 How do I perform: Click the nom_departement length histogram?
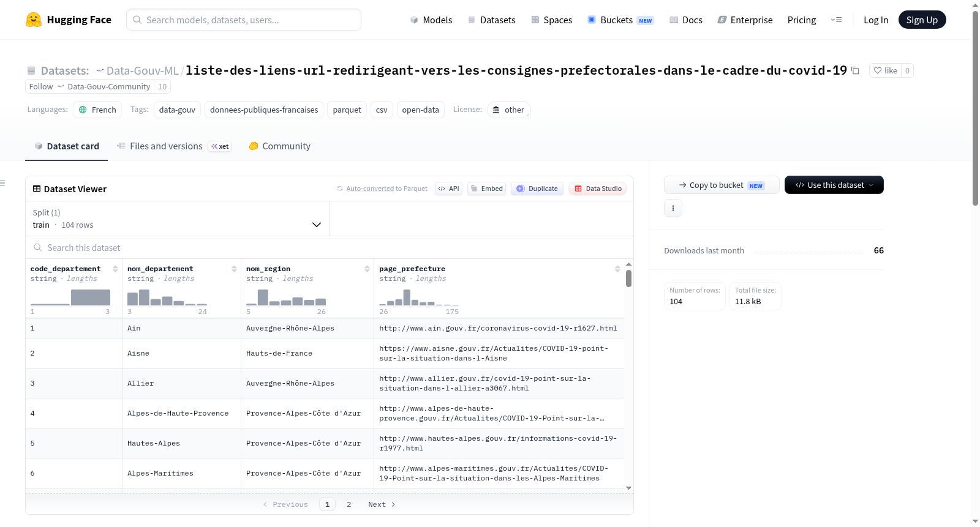pyautogui.click(x=167, y=297)
